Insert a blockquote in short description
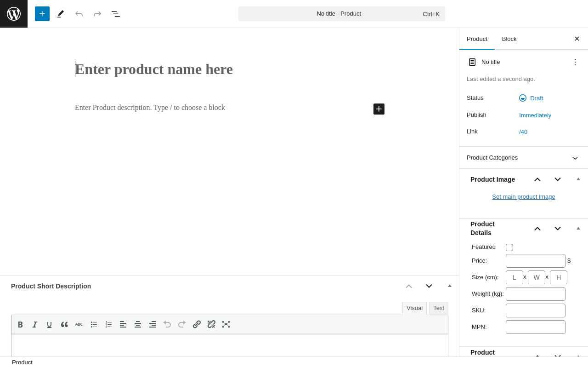 [x=64, y=324]
